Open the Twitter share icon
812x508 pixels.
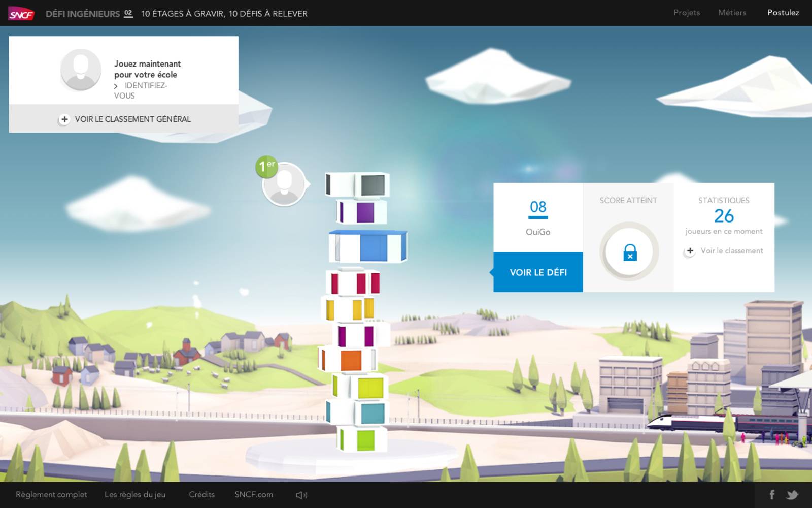tap(792, 494)
